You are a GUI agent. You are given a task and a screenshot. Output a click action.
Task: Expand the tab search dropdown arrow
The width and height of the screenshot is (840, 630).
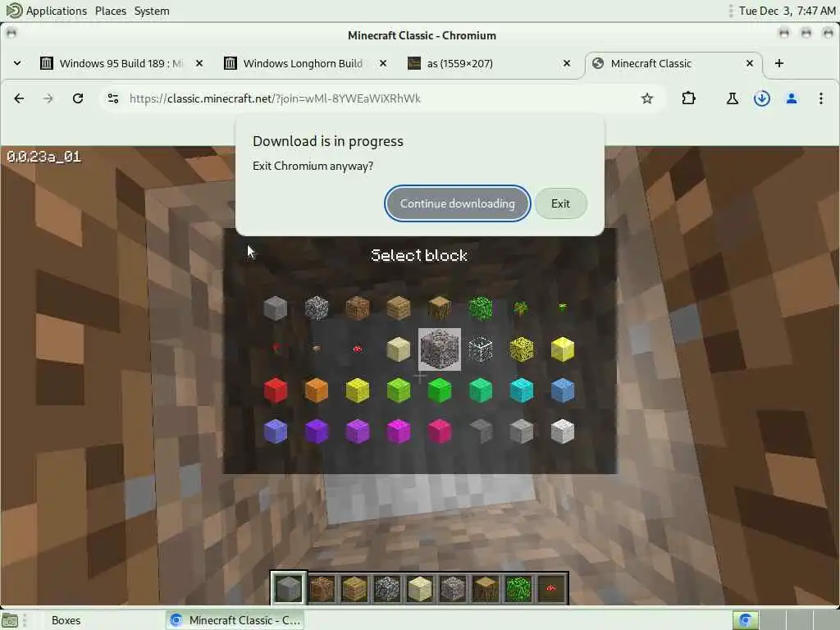17,63
